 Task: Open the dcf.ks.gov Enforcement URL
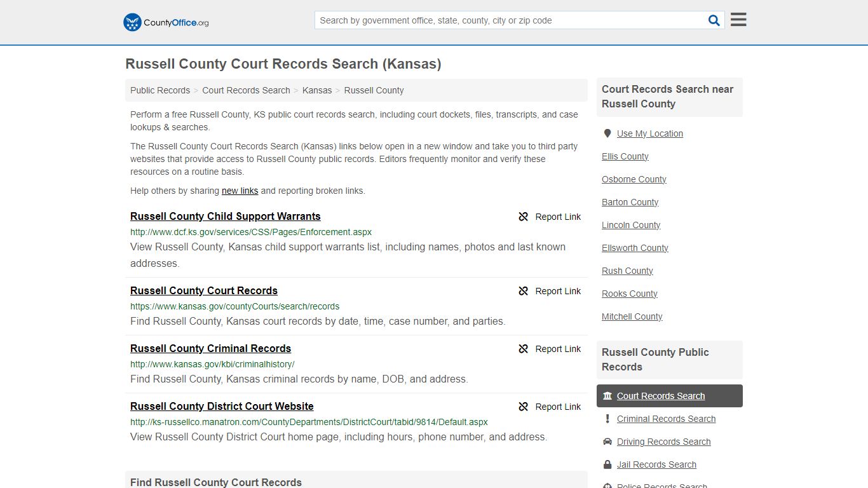(251, 232)
